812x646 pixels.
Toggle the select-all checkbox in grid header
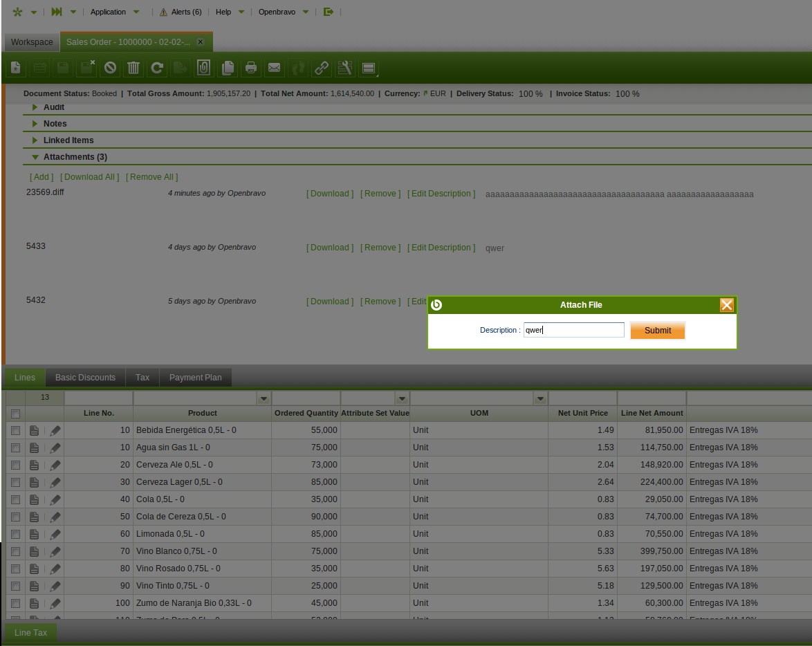point(15,414)
